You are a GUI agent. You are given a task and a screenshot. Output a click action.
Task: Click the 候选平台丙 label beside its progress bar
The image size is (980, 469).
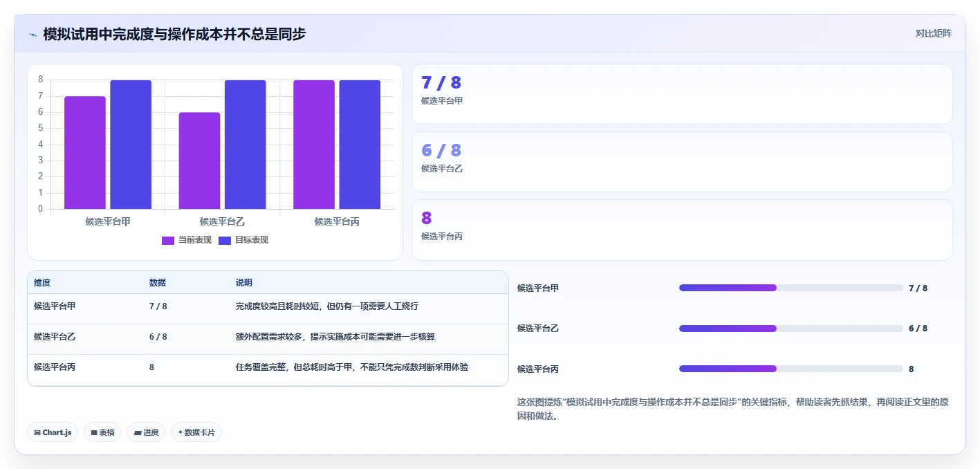[x=538, y=369]
